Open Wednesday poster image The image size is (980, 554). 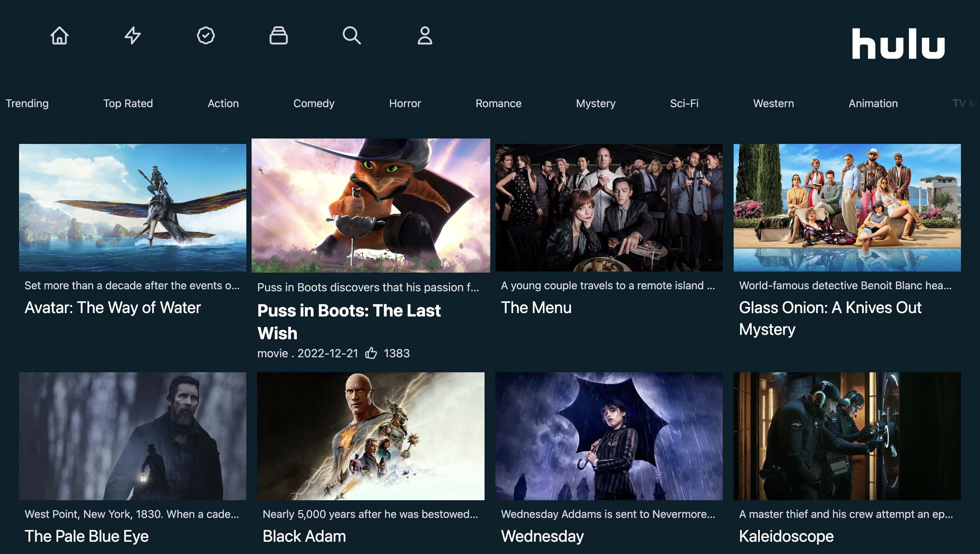(609, 436)
